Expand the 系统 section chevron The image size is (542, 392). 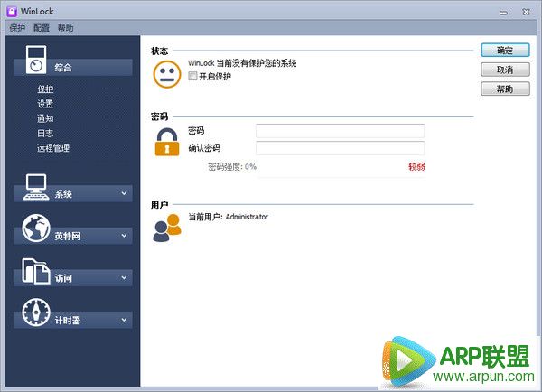point(124,193)
